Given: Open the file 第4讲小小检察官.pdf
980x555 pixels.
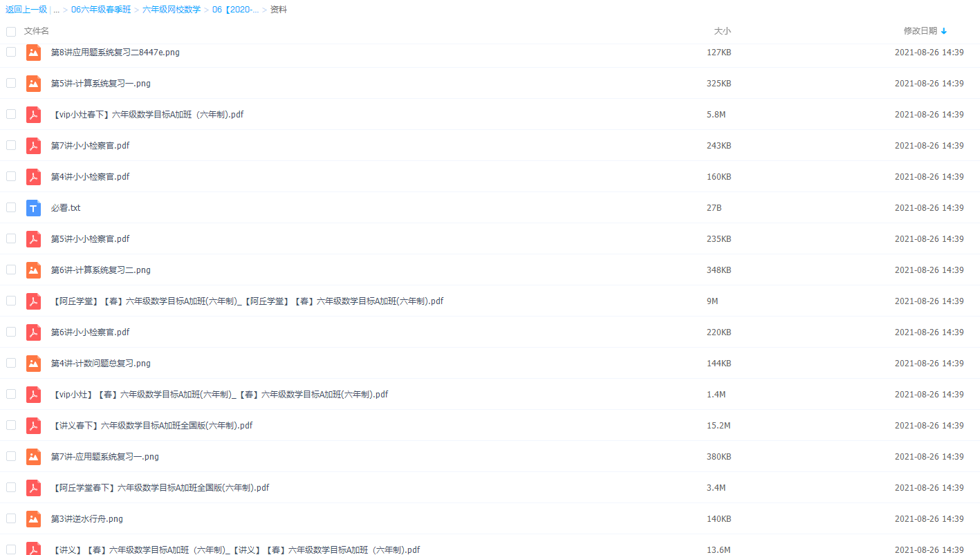Looking at the screenshot, I should (x=90, y=177).
